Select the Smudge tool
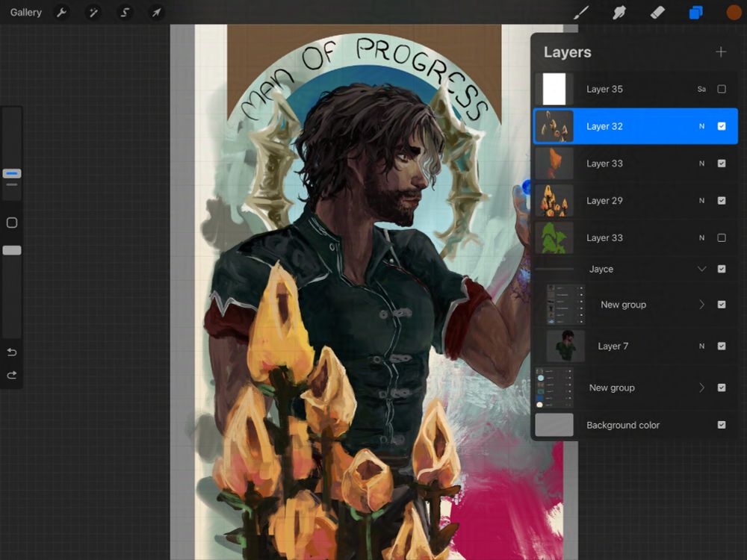 pos(619,13)
